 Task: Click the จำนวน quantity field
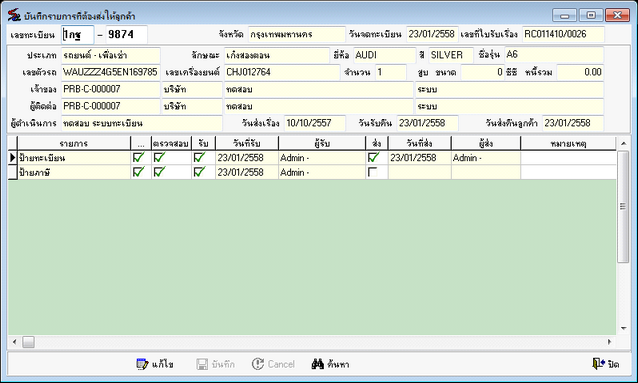coord(391,72)
